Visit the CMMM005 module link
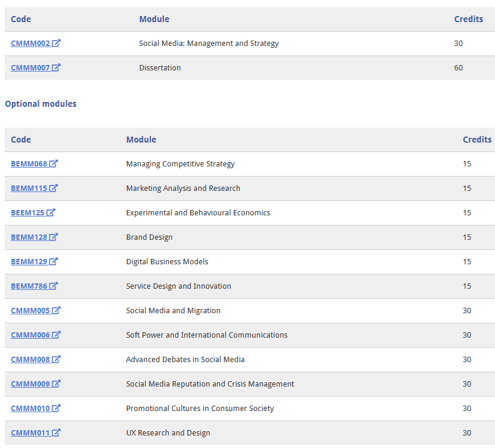Screen dimensions: 495x448 (30, 310)
